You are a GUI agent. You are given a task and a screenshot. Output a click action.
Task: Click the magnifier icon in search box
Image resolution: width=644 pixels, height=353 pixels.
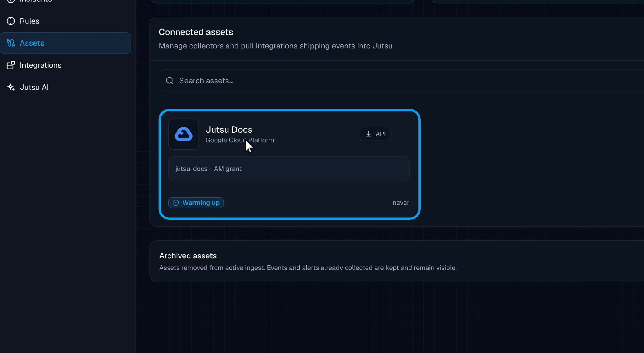(x=170, y=80)
